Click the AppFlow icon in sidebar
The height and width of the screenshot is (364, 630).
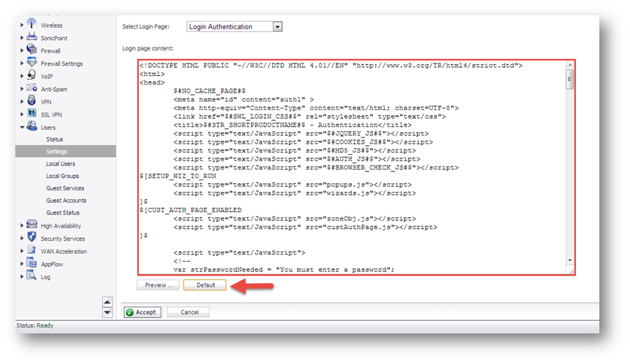tap(32, 263)
